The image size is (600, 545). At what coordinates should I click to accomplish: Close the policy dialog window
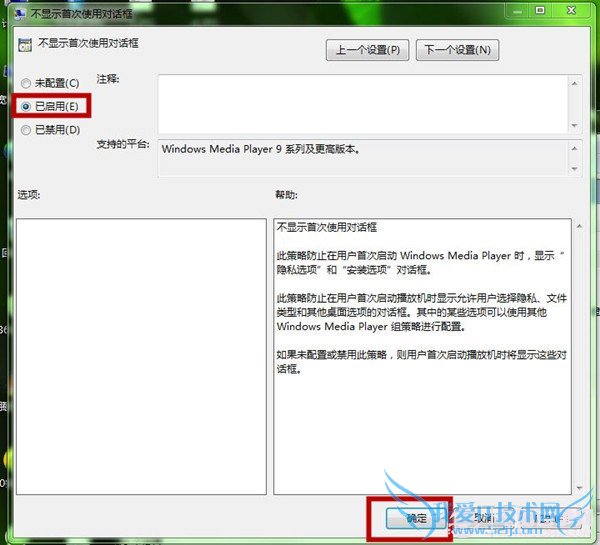[571, 11]
